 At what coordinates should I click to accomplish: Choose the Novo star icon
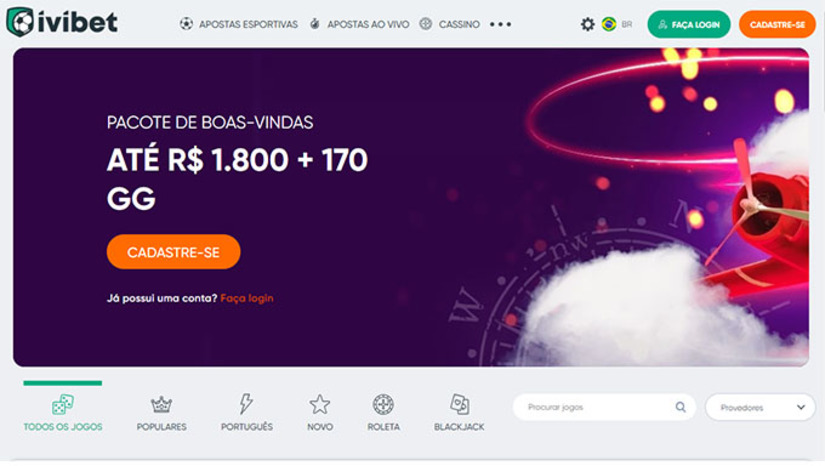click(319, 404)
